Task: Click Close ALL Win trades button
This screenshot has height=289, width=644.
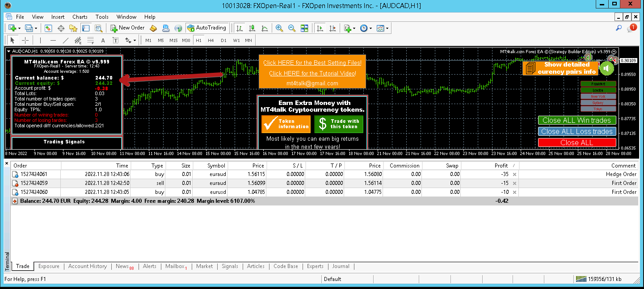Action: pyautogui.click(x=577, y=120)
